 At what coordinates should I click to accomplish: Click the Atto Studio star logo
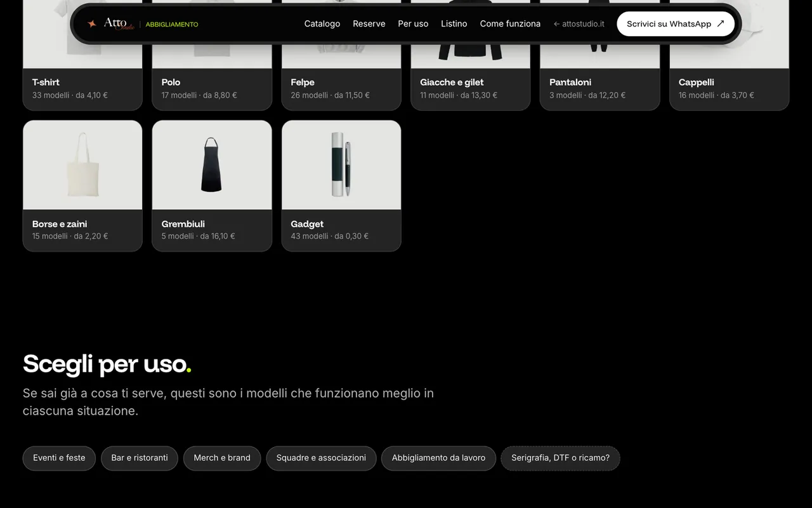92,24
